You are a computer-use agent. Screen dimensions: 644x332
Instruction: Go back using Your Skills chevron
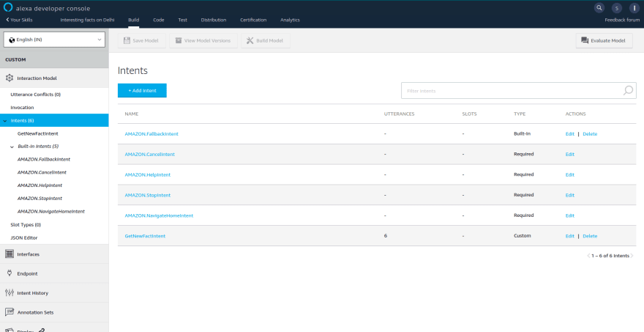(x=7, y=20)
